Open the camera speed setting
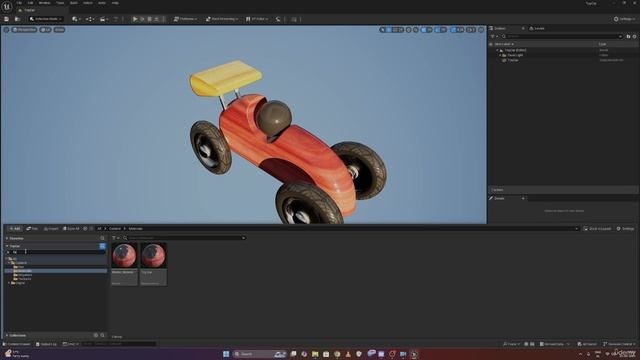The height and width of the screenshot is (360, 640). pyautogui.click(x=471, y=30)
